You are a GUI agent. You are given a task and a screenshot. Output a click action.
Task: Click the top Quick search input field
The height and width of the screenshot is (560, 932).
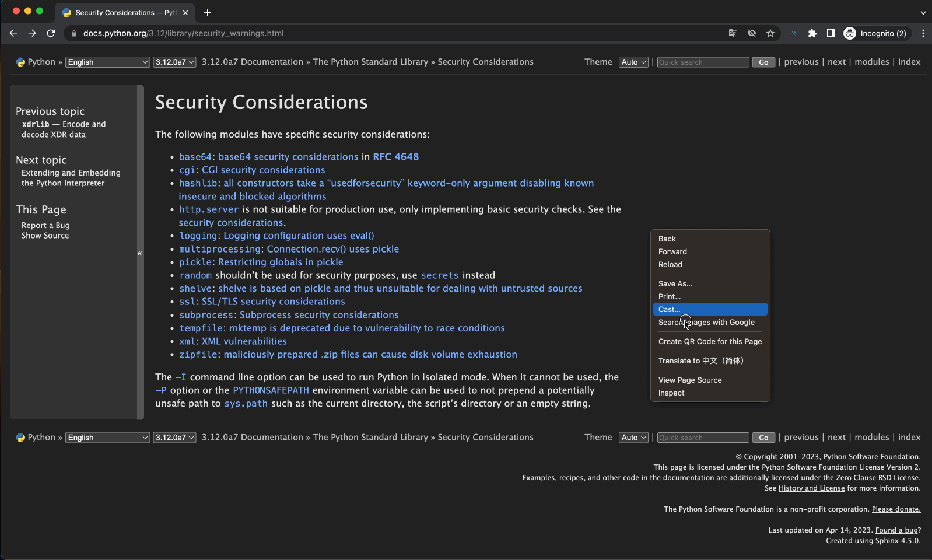tap(703, 62)
